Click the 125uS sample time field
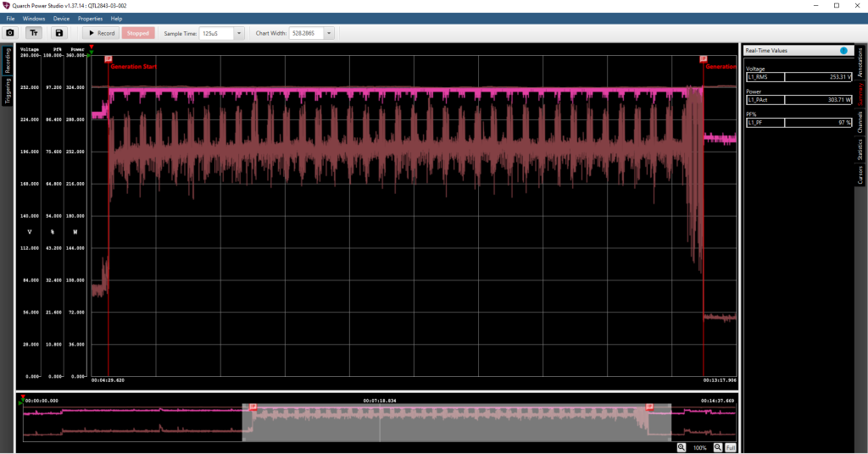This screenshot has height=454, width=868. pos(216,33)
